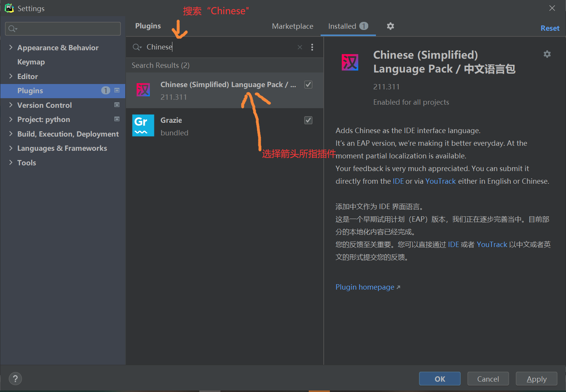This screenshot has height=392, width=566.
Task: Open help with the question mark button
Action: click(15, 379)
